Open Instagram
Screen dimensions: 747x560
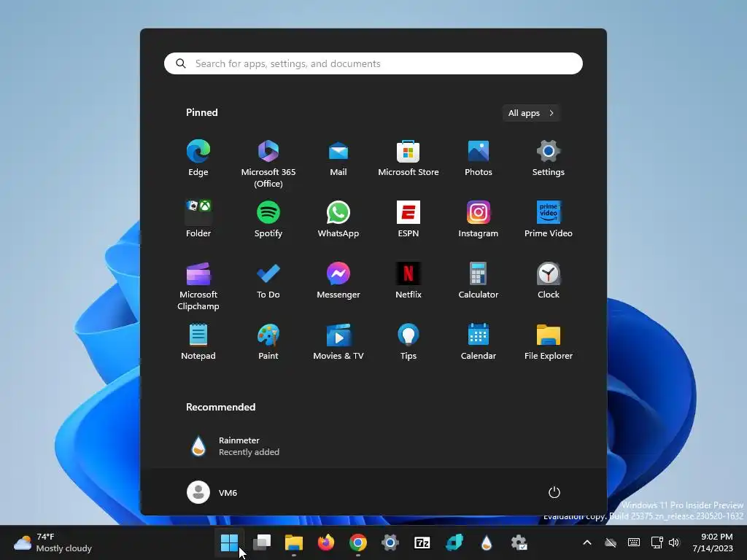click(479, 219)
